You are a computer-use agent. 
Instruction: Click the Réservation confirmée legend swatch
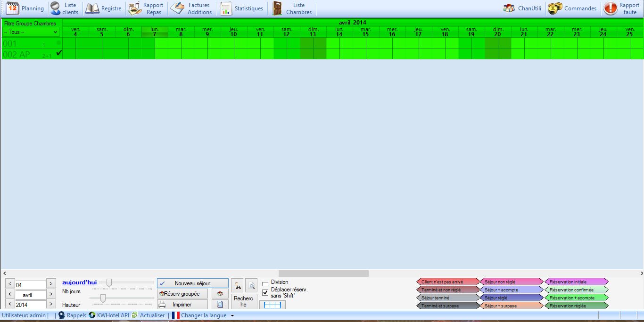pos(576,290)
